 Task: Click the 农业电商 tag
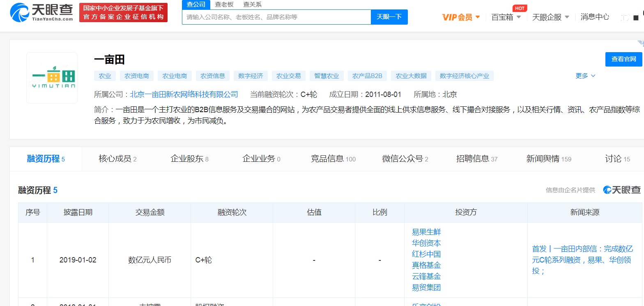tap(175, 76)
